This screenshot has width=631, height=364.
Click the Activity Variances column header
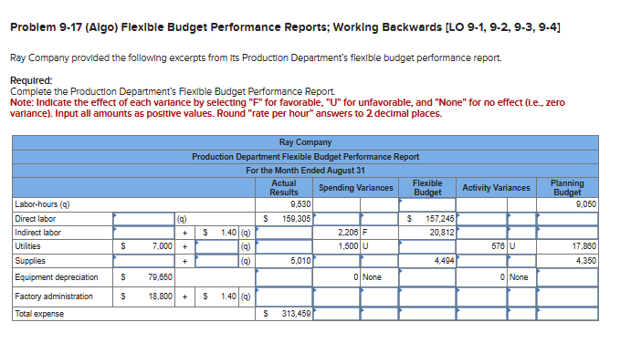coord(496,188)
